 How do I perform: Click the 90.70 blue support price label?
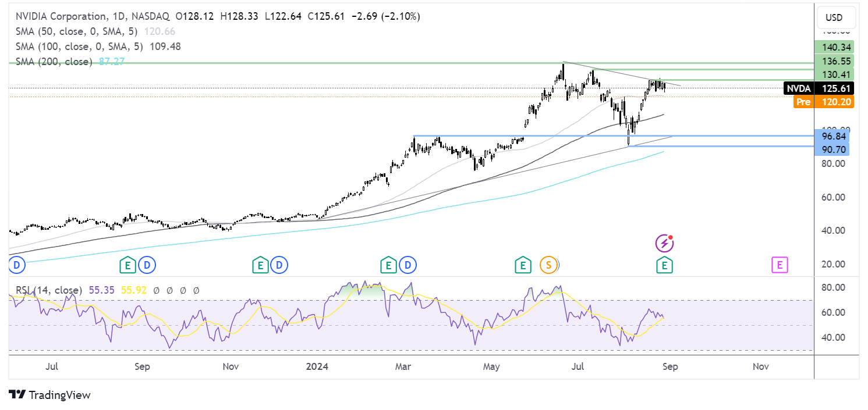click(x=832, y=149)
